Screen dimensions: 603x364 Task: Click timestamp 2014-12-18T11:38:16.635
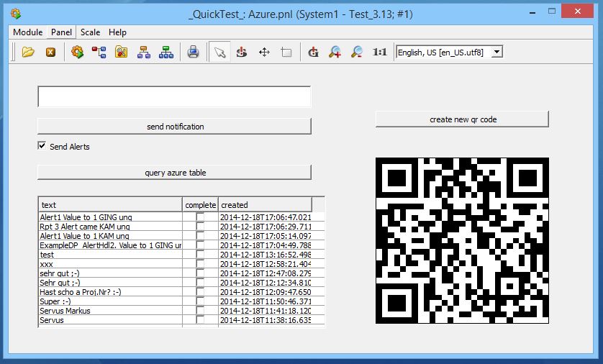tap(266, 320)
